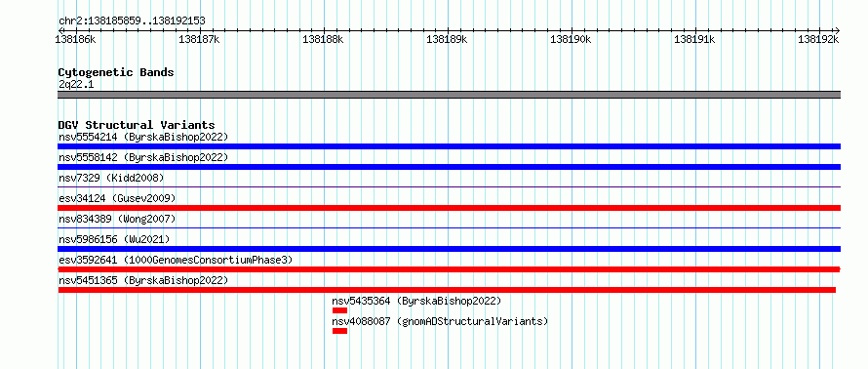The width and height of the screenshot is (868, 369).
Task: Open the nsv5558142 (ByrskaBishop2022) variant label
Action: click(x=142, y=157)
